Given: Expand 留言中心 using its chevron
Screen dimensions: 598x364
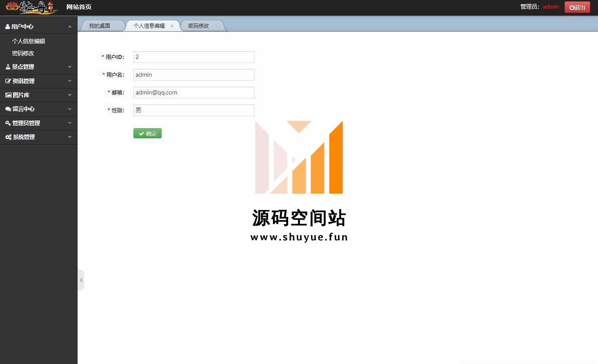Looking at the screenshot, I should (70, 109).
